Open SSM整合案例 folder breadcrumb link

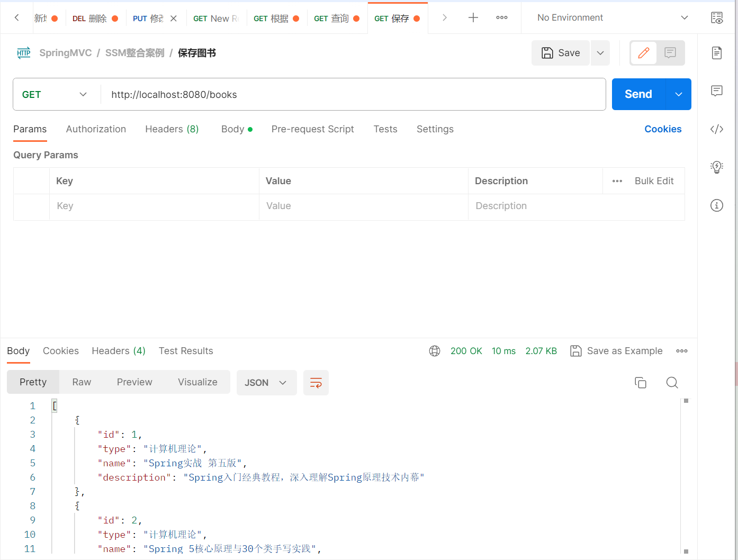135,53
